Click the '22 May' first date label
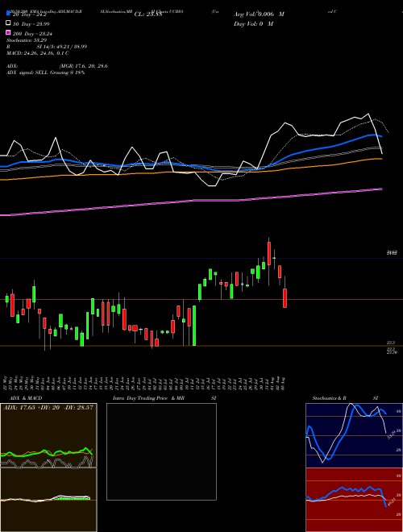Image resolution: width=403 pixels, height=532 pixels. 6,382
